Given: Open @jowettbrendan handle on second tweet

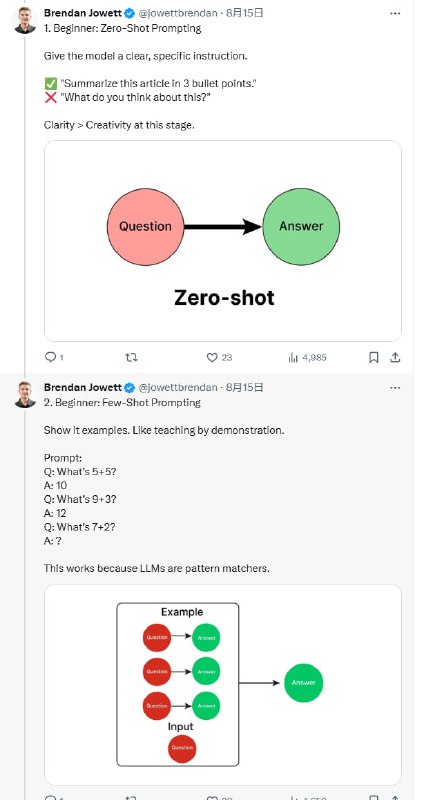Looking at the screenshot, I should [x=178, y=388].
